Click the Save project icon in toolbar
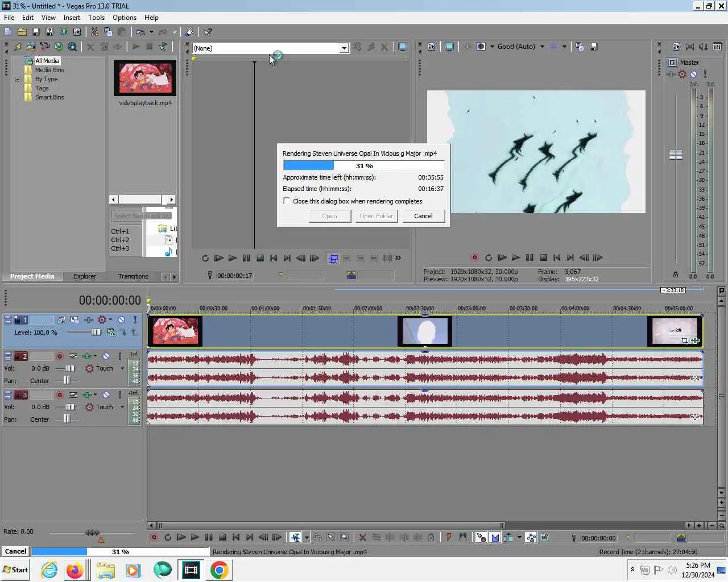 [35, 32]
